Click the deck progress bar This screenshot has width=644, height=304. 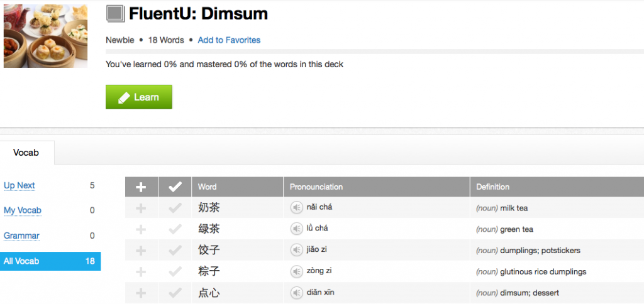[375, 52]
